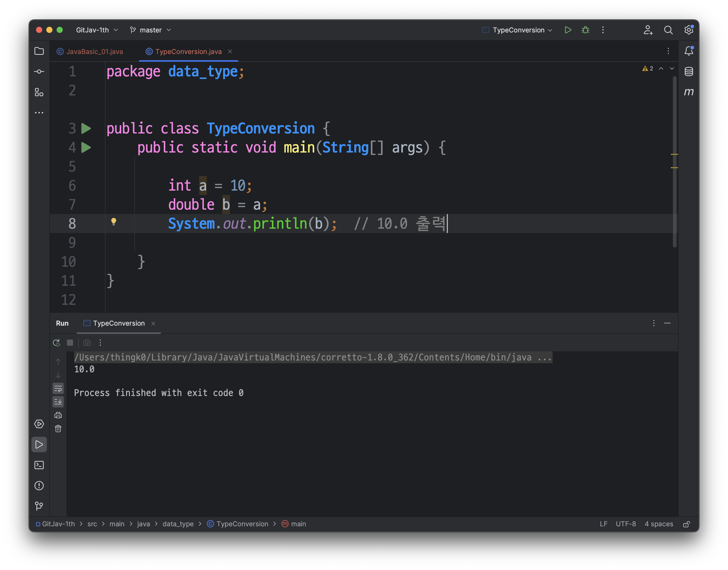Expand the master branch dropdown

click(150, 30)
